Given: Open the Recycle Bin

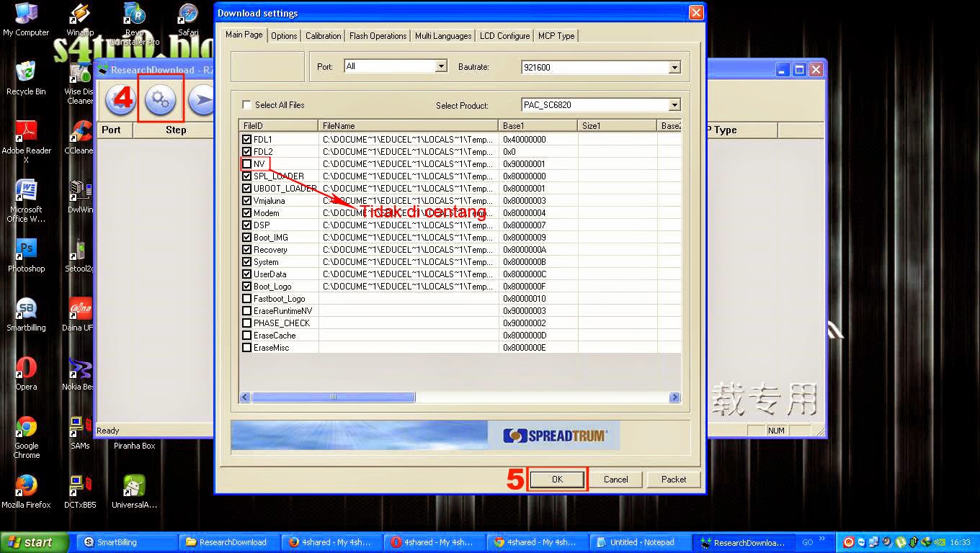Looking at the screenshot, I should click(x=26, y=78).
